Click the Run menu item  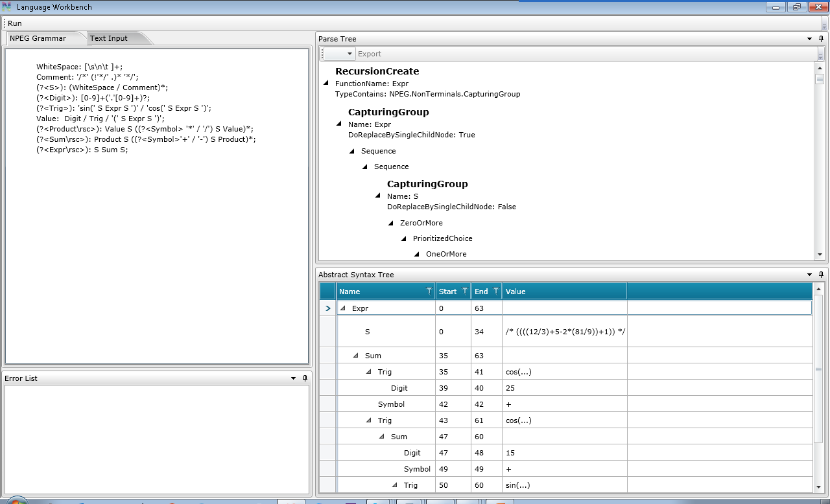pyautogui.click(x=15, y=23)
